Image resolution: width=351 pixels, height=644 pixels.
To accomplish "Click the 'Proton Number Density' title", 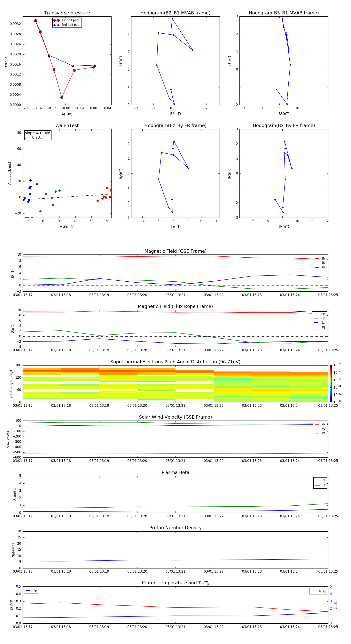I will (175, 528).
